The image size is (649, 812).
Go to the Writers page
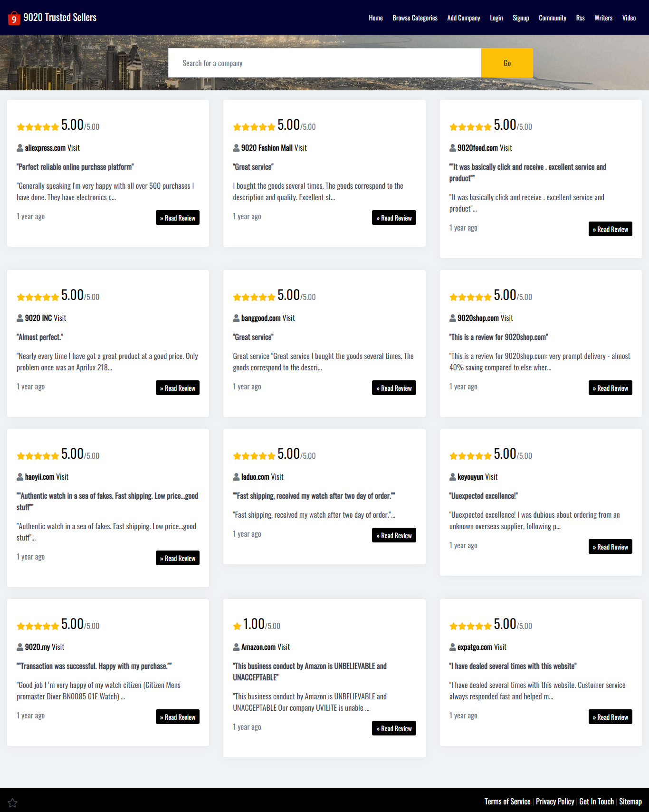(x=603, y=18)
